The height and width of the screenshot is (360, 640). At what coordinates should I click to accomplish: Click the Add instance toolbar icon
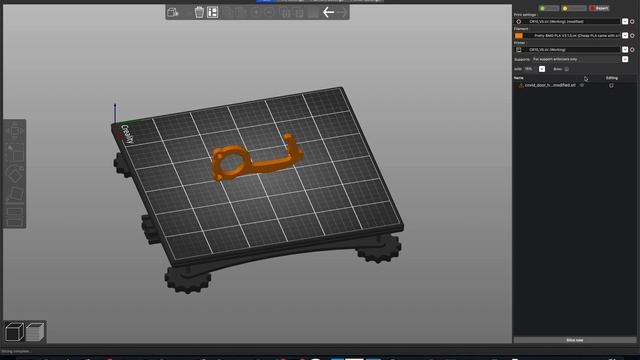click(x=256, y=12)
